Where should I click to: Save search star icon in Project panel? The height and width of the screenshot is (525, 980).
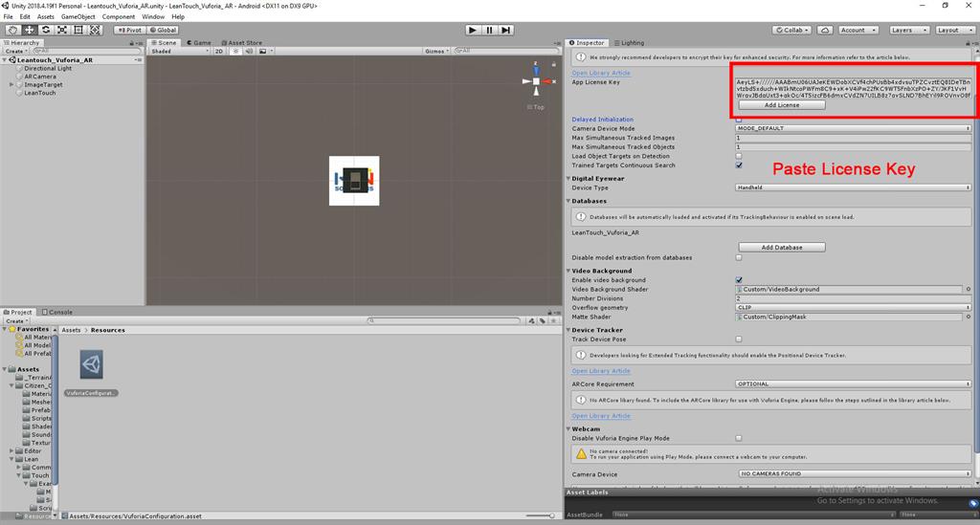553,321
